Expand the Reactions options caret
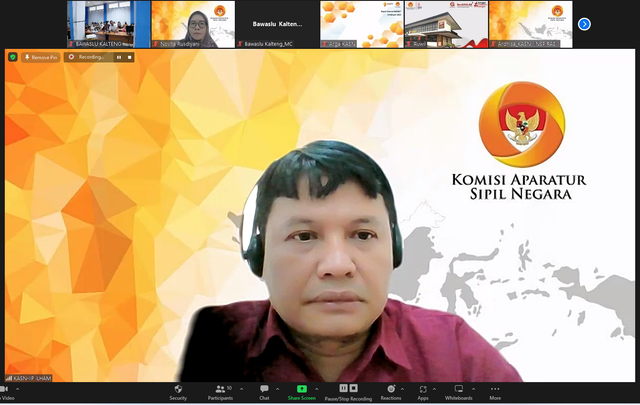The width and height of the screenshot is (640, 405). coord(402,389)
